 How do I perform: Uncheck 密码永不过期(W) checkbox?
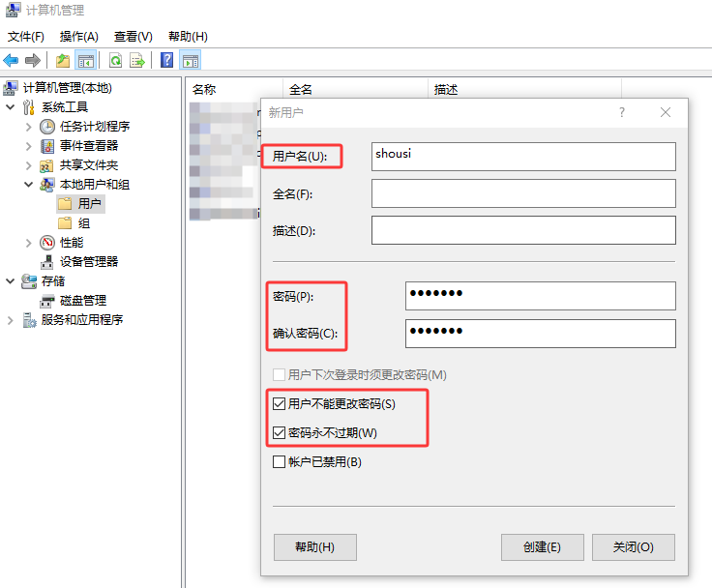279,432
